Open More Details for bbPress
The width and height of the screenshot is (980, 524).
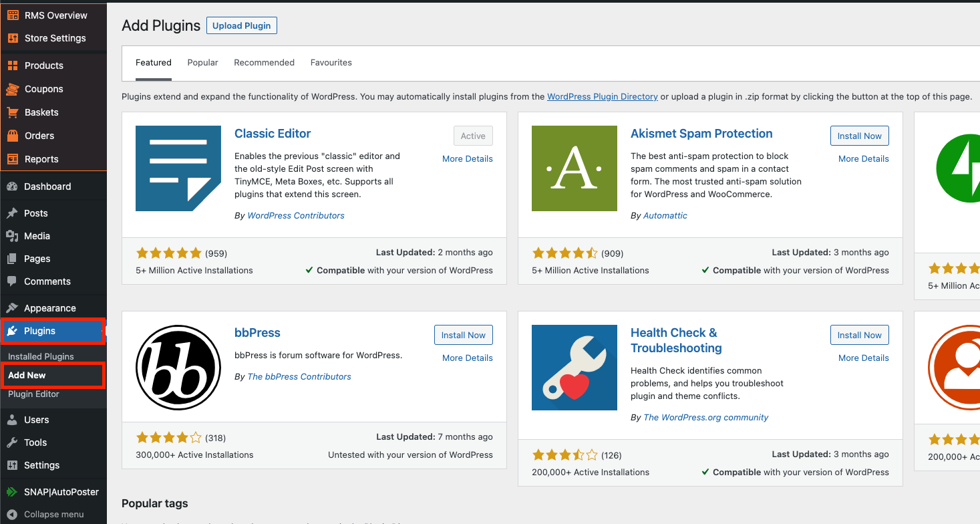point(468,358)
